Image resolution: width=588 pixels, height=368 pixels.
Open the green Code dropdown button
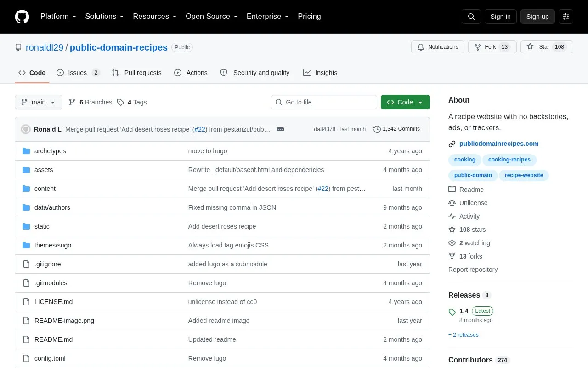(405, 102)
